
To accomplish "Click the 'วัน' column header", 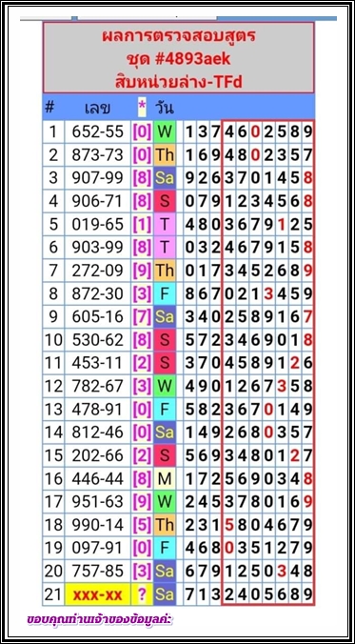I will tap(164, 108).
